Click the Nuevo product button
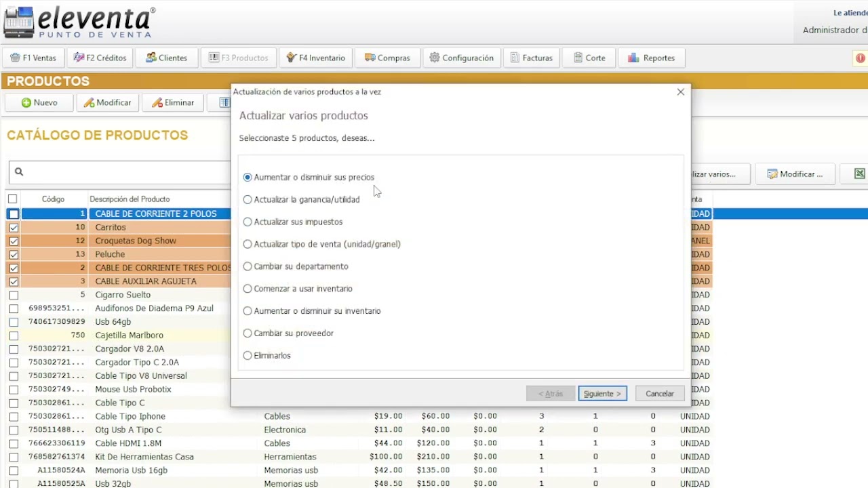Screen dimensions: 868x488 click(39, 102)
